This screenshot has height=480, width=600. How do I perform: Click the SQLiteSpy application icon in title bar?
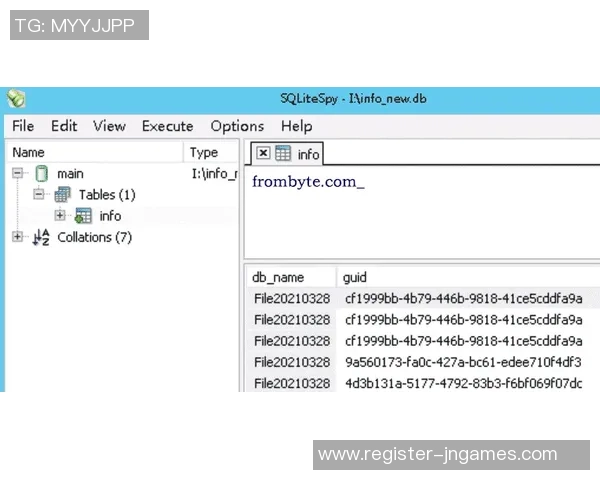pyautogui.click(x=15, y=99)
